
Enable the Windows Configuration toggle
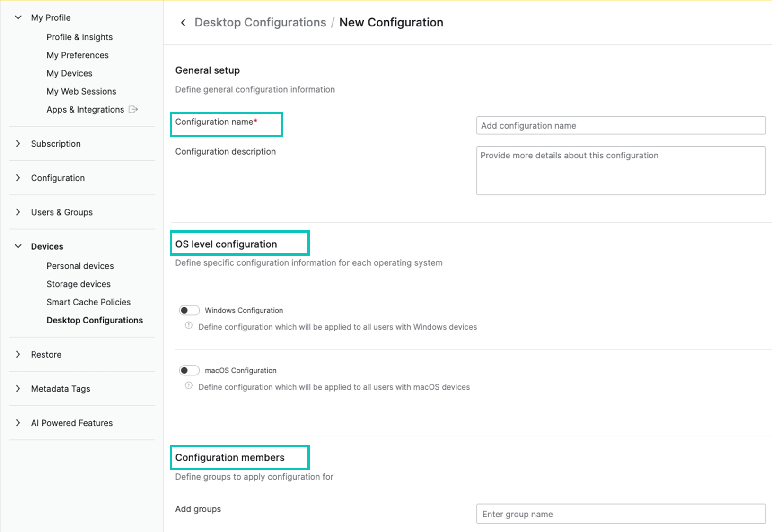point(189,310)
